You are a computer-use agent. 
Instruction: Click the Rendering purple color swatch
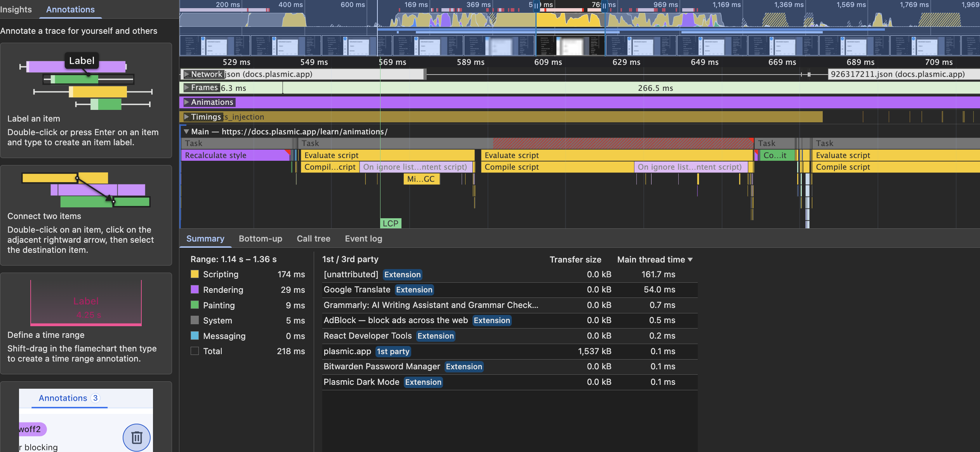pos(195,290)
